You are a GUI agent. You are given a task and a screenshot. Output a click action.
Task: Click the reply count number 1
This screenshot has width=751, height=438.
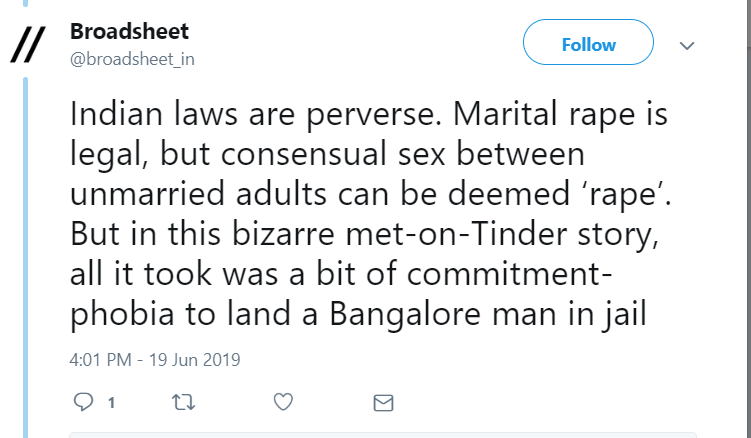pos(111,403)
